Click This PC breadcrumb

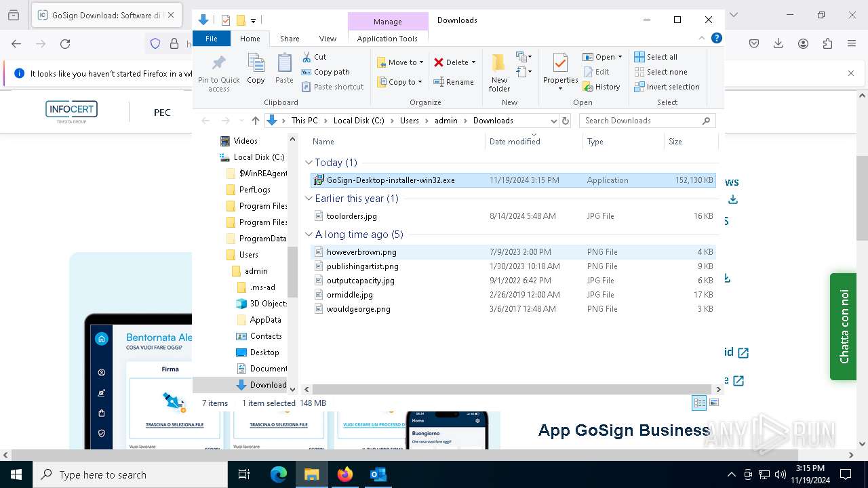point(304,121)
